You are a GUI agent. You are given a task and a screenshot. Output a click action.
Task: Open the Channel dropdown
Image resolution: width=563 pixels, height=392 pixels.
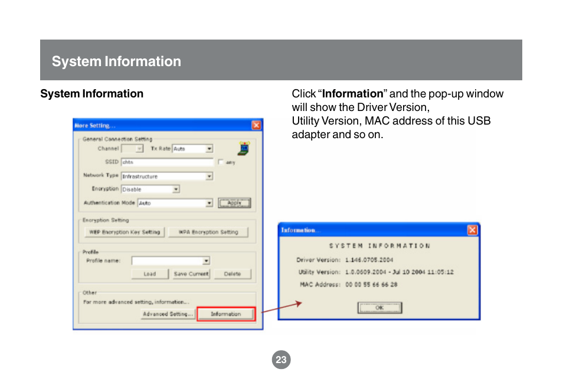tap(139, 148)
